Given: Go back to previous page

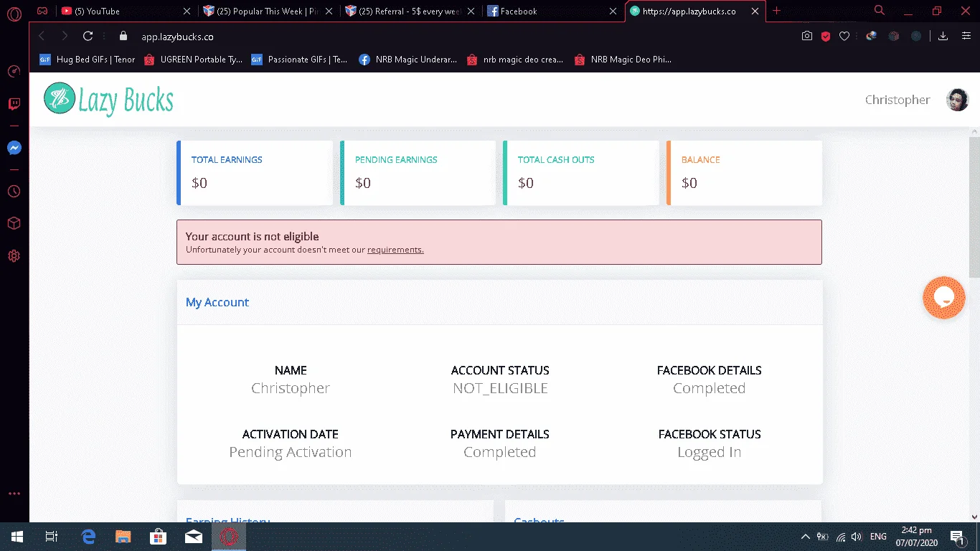Looking at the screenshot, I should pyautogui.click(x=42, y=36).
